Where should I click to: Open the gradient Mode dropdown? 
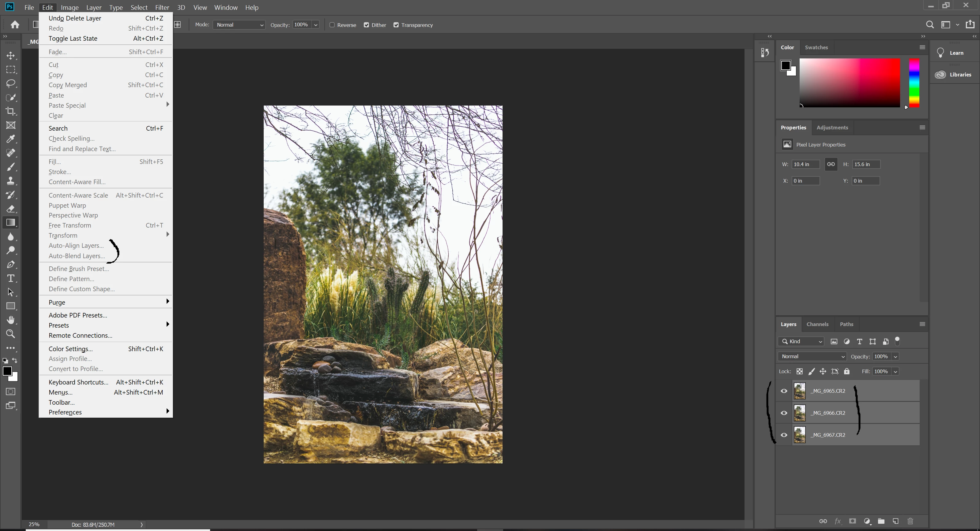pyautogui.click(x=239, y=25)
